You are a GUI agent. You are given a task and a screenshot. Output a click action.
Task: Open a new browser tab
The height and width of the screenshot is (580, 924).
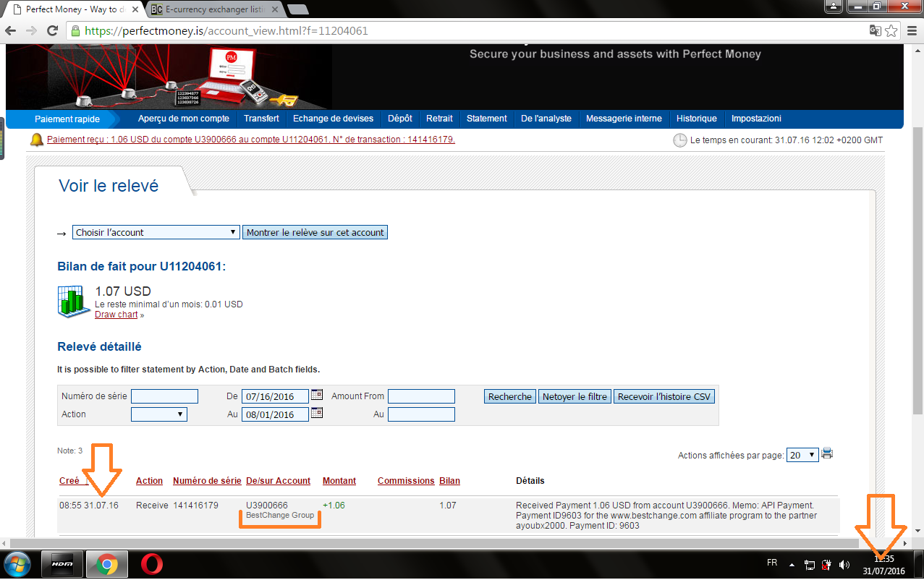298,9
